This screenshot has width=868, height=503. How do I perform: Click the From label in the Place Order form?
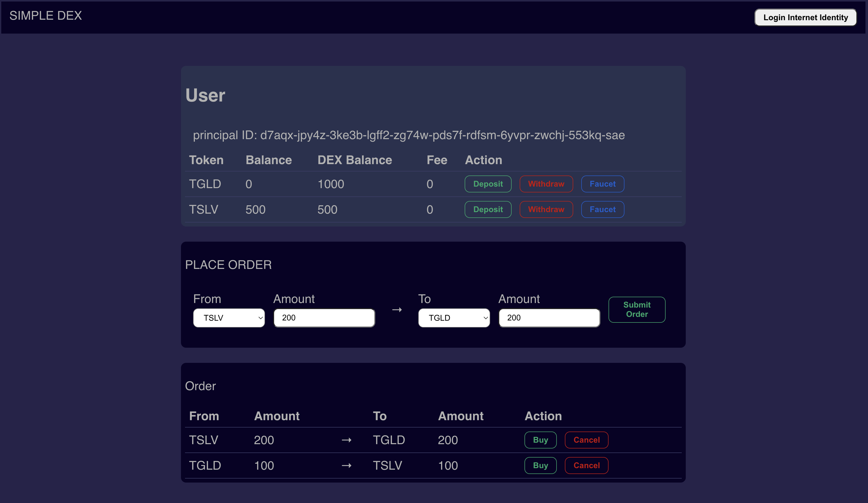tap(207, 299)
